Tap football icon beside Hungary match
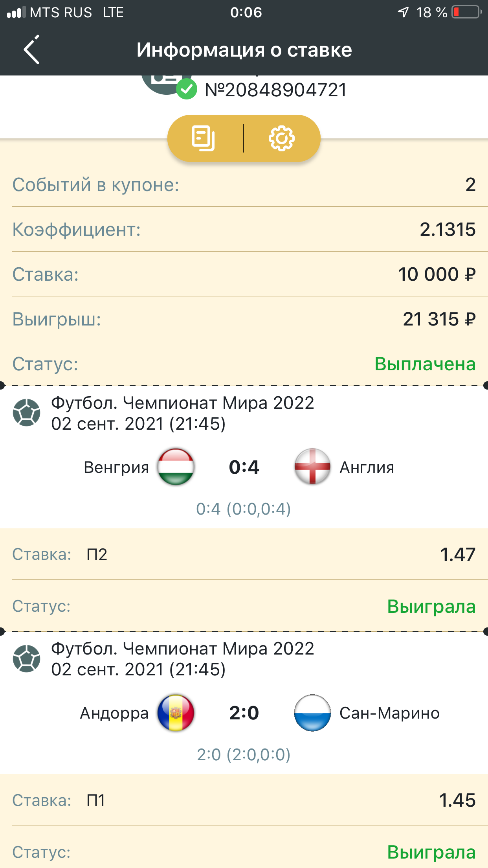 point(26,413)
